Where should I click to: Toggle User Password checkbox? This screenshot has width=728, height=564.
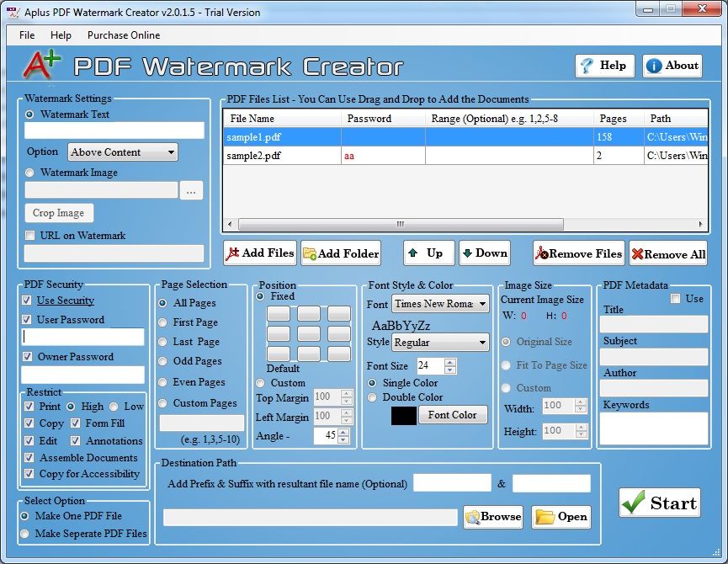point(27,319)
